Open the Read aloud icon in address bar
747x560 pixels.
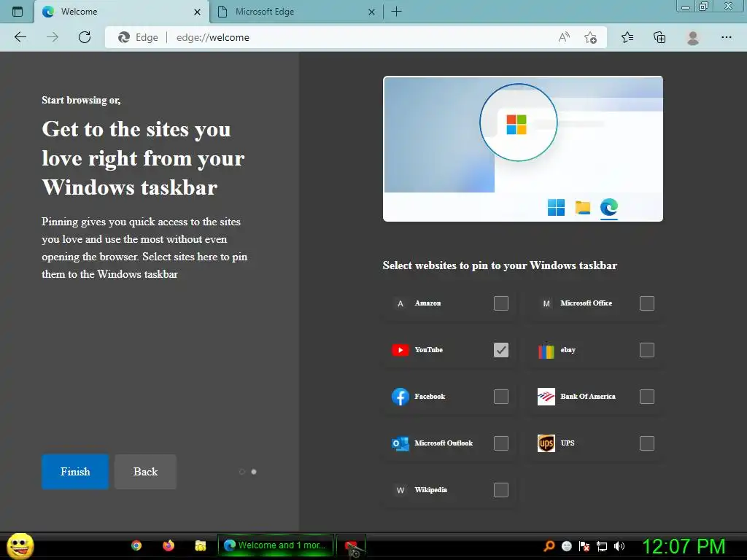click(x=564, y=37)
